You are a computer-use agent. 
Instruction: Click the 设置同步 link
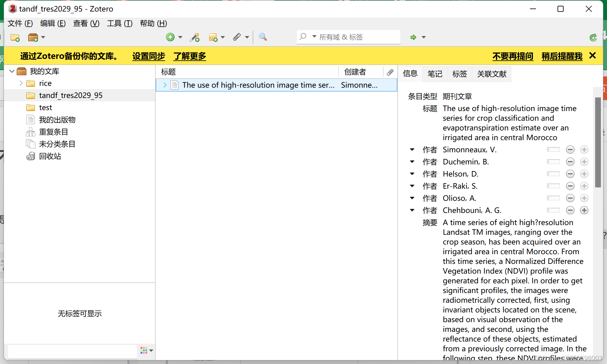coord(149,56)
